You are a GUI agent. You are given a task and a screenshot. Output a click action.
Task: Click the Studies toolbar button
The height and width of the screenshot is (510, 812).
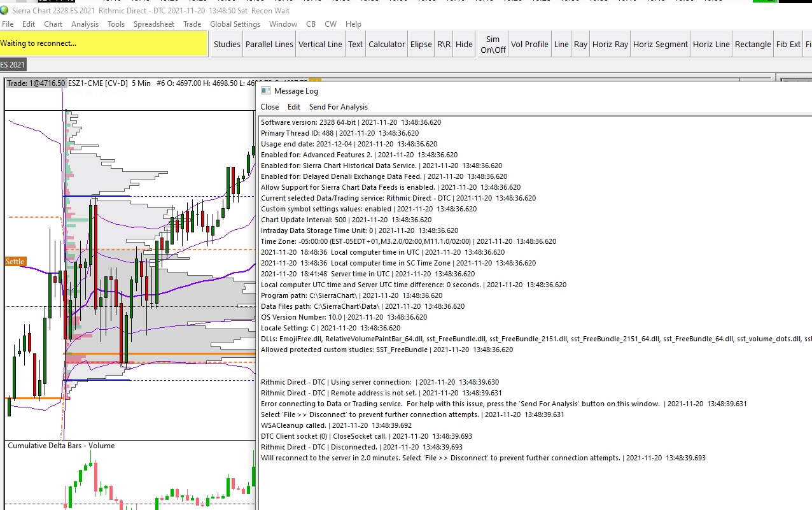[x=227, y=44]
